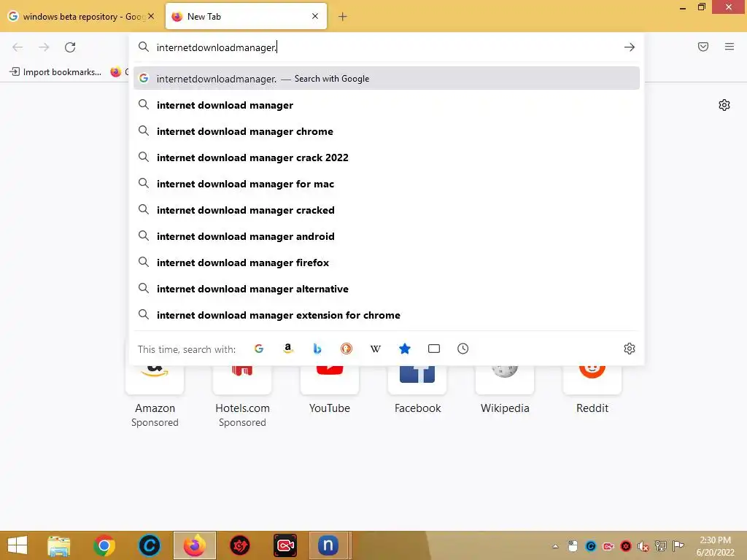The image size is (747, 560).
Task: Search open tabs using the tab icon
Action: 434,349
